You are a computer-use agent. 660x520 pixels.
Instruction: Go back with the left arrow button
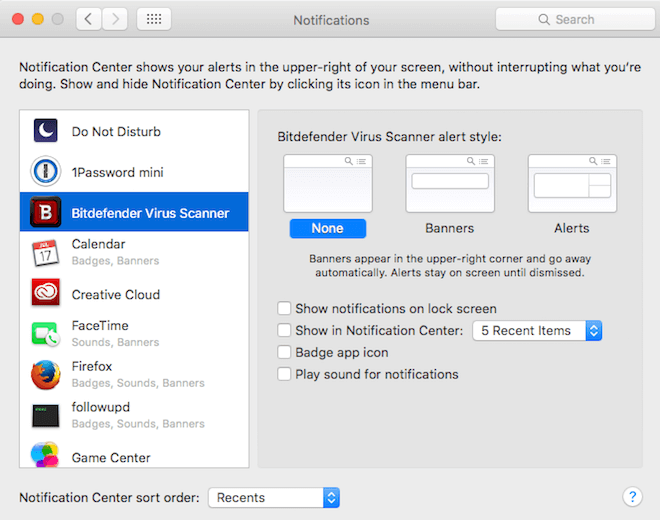point(88,19)
